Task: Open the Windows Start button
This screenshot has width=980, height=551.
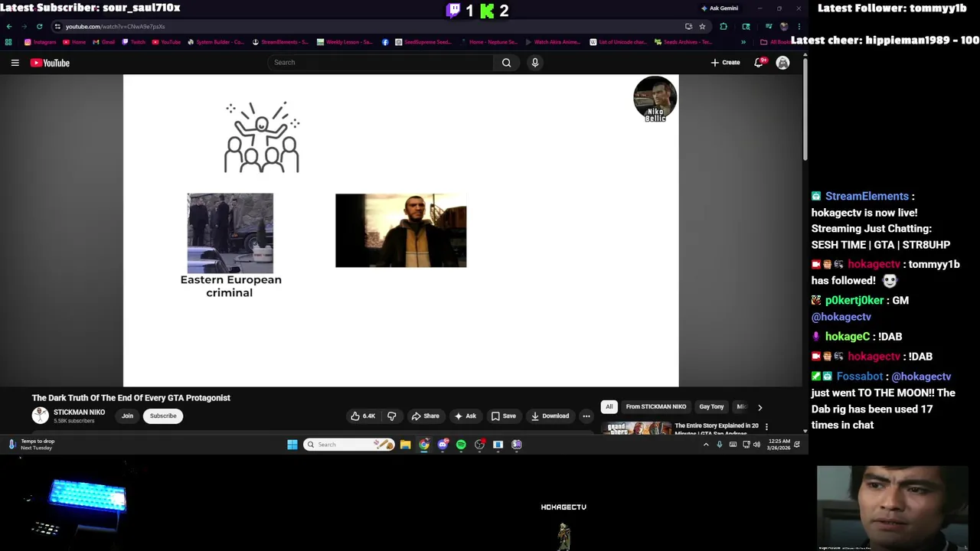Action: click(x=292, y=445)
